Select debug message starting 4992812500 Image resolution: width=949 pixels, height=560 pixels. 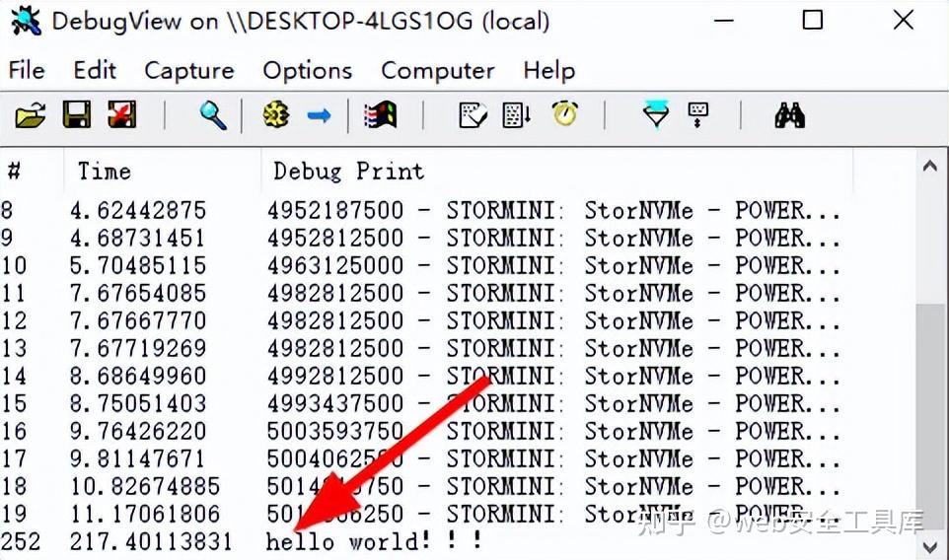point(553,377)
